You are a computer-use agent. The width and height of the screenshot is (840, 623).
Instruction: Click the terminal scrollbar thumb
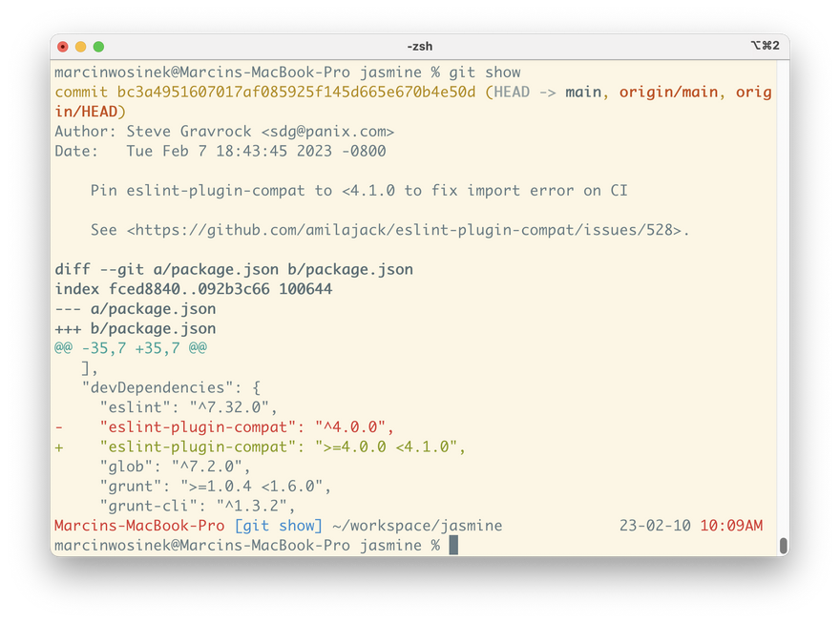pos(783,545)
